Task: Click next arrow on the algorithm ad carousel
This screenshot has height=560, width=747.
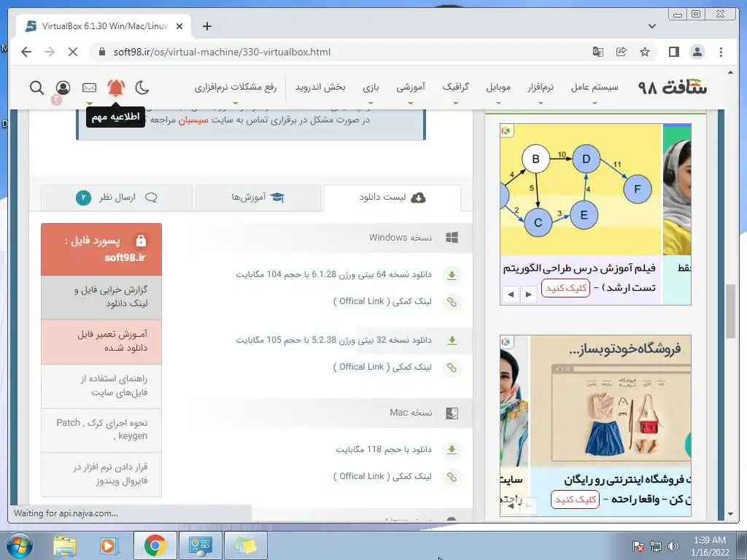Action: [x=528, y=295]
